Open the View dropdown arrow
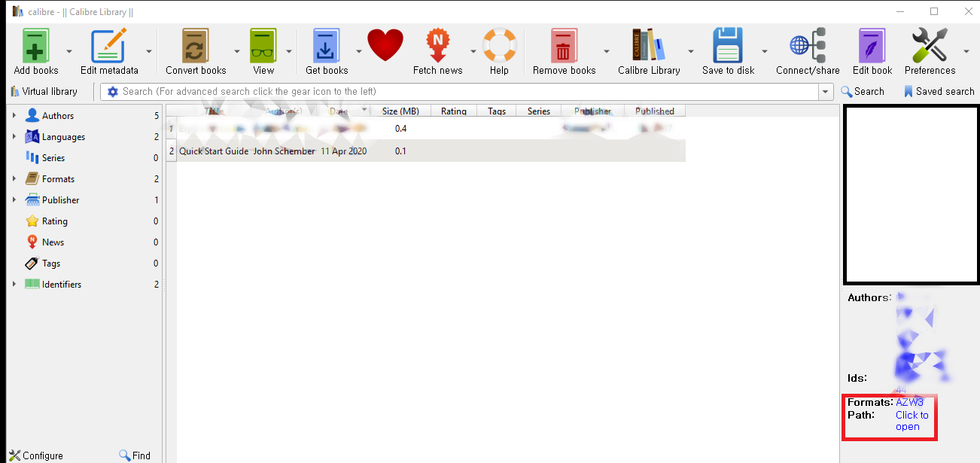Image resolution: width=980 pixels, height=463 pixels. [x=289, y=51]
